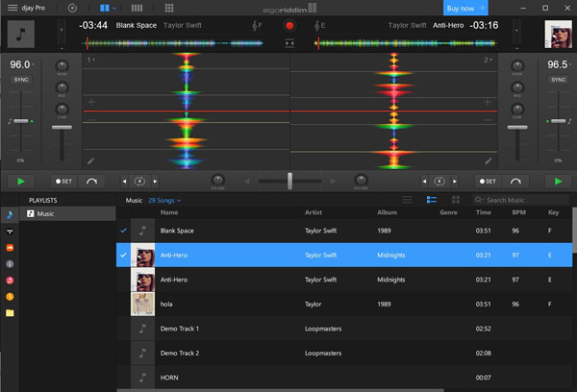Viewport: 577px width, 392px height.
Task: Toggle the loop button on deck 2
Action: click(439, 182)
